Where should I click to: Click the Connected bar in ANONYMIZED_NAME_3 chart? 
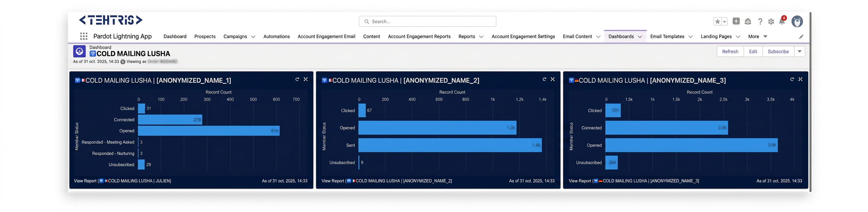click(x=667, y=128)
